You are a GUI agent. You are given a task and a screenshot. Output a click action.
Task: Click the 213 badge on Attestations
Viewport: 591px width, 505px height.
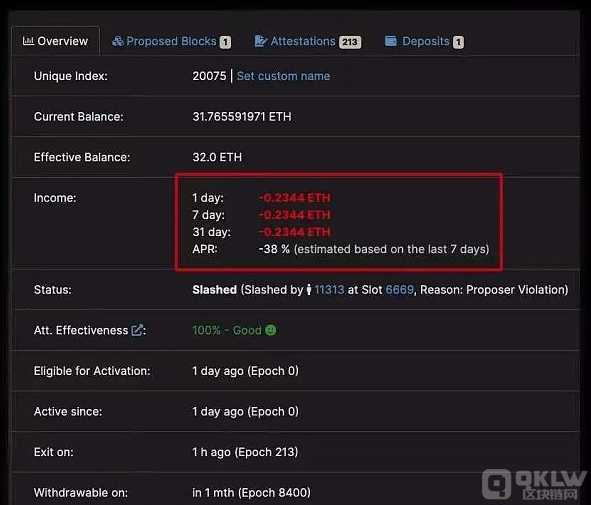tap(350, 42)
